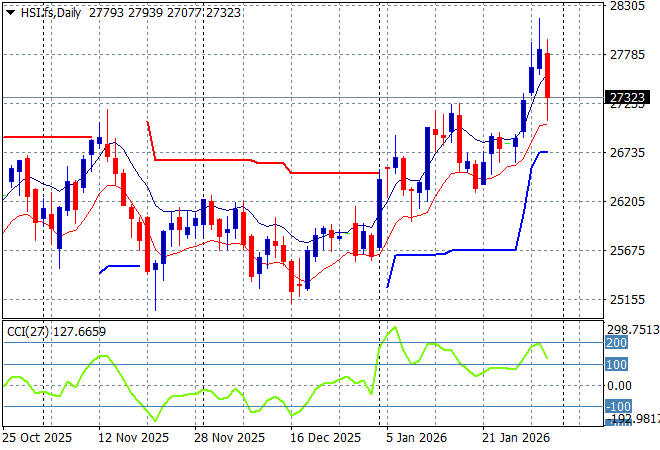Image resolution: width=660 pixels, height=450 pixels.
Task: Click the CCI 100 level label
Action: [616, 364]
